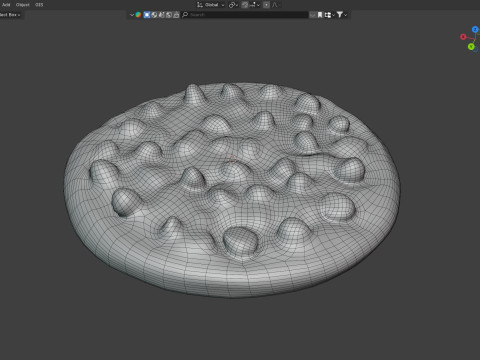Click the globe icon next to blue square
This screenshot has height=360, width=480.
tap(154, 15)
